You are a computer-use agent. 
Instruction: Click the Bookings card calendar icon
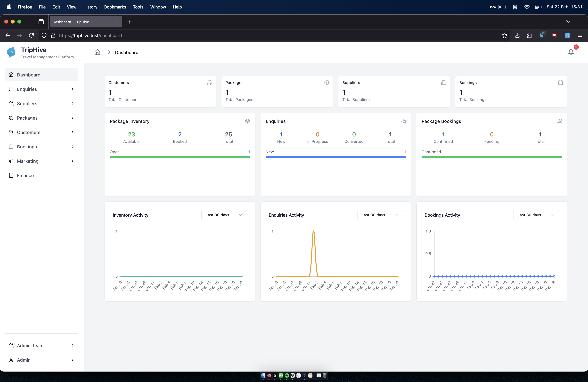(560, 83)
